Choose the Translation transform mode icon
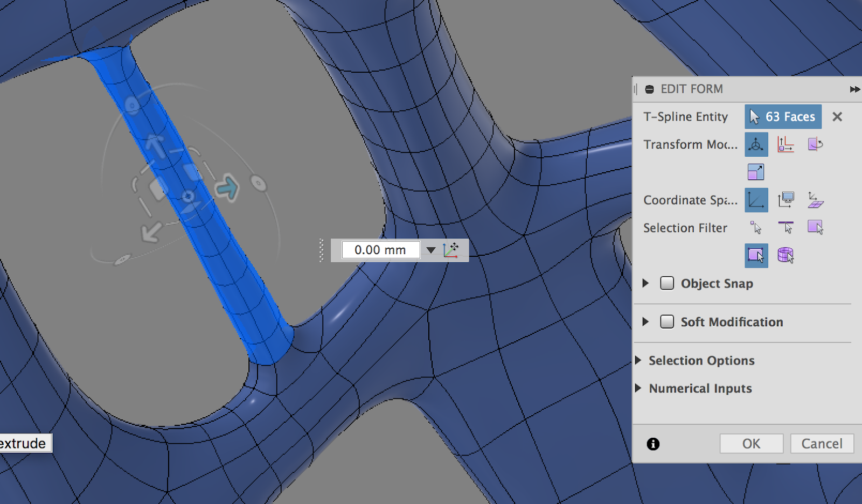Viewport: 862px width, 504px height. 785,144
